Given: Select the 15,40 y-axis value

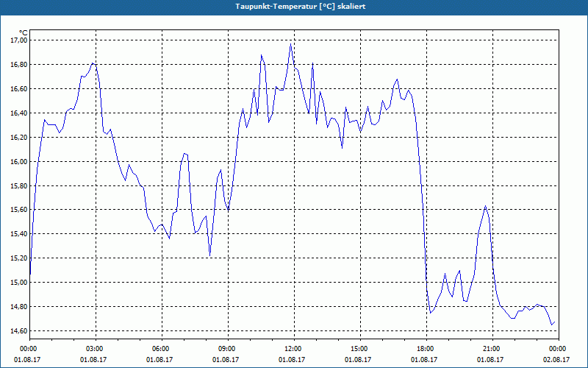Looking at the screenshot, I should [x=19, y=234].
